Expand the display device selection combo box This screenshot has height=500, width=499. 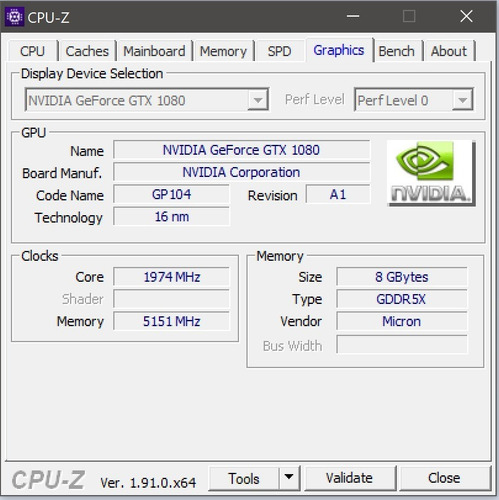[147, 100]
